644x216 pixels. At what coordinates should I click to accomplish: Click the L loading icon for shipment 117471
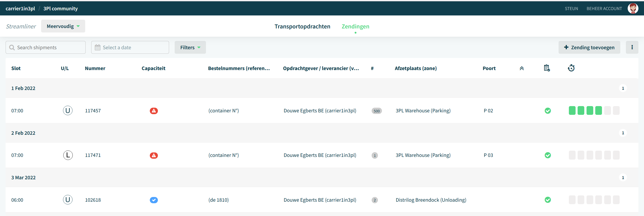tap(68, 155)
